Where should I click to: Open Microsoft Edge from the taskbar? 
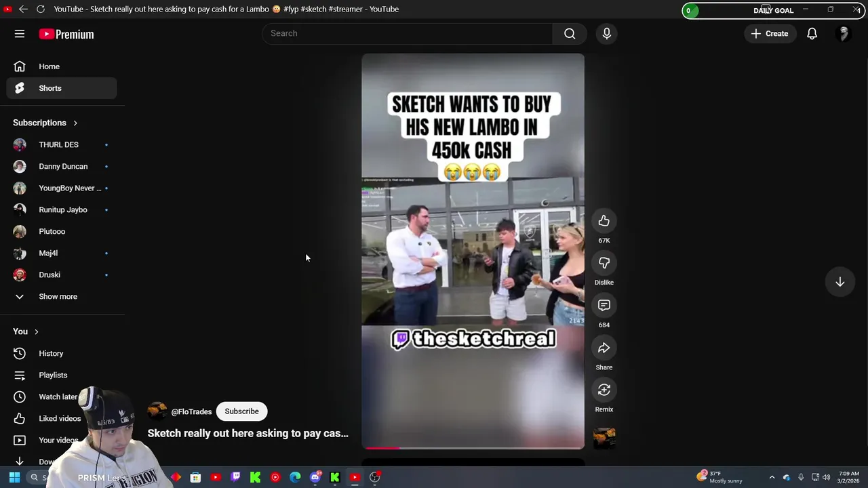(x=295, y=477)
